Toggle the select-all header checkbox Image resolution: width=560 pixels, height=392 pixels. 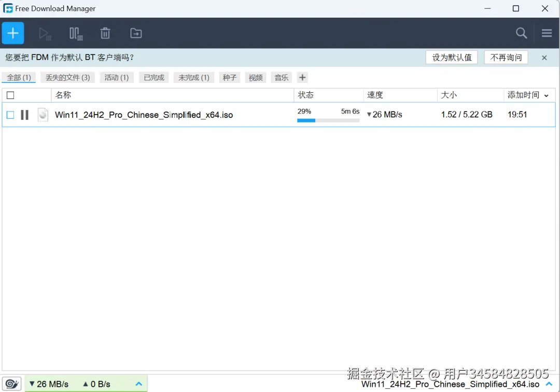[10, 95]
